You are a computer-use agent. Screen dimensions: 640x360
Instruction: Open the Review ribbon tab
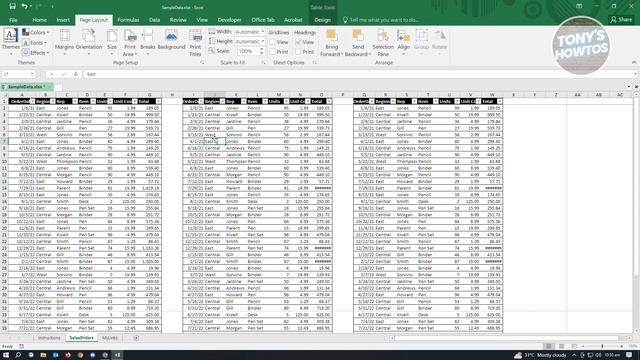point(178,20)
